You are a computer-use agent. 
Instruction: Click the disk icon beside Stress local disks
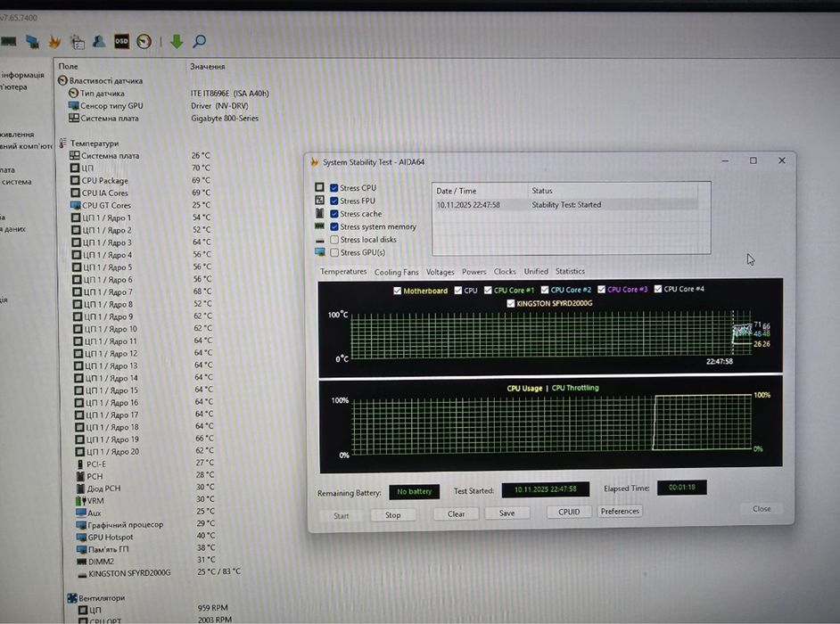[x=320, y=241]
